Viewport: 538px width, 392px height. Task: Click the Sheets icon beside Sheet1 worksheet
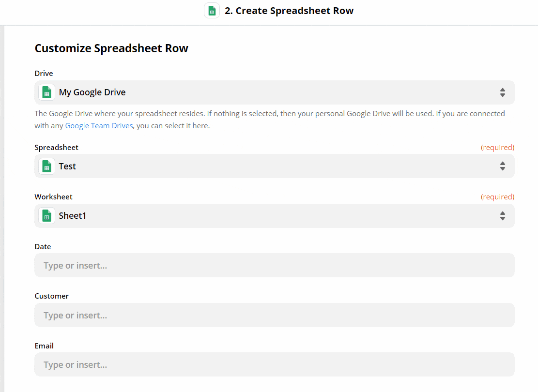(x=46, y=215)
